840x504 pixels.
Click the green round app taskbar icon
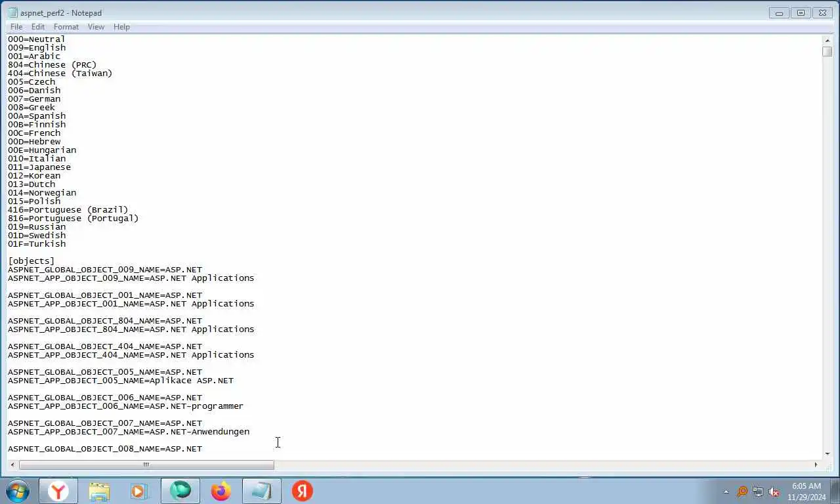180,491
